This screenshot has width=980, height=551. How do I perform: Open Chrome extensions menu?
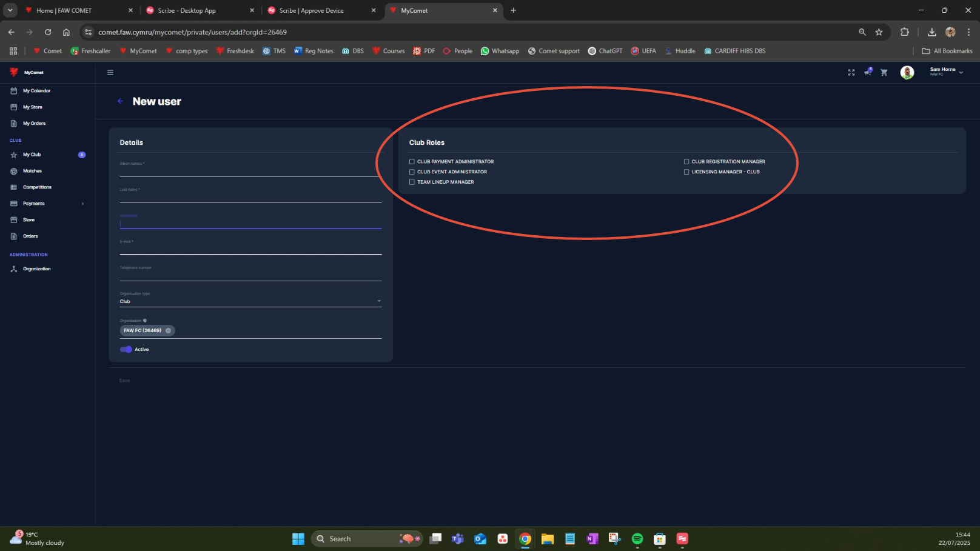pos(905,32)
